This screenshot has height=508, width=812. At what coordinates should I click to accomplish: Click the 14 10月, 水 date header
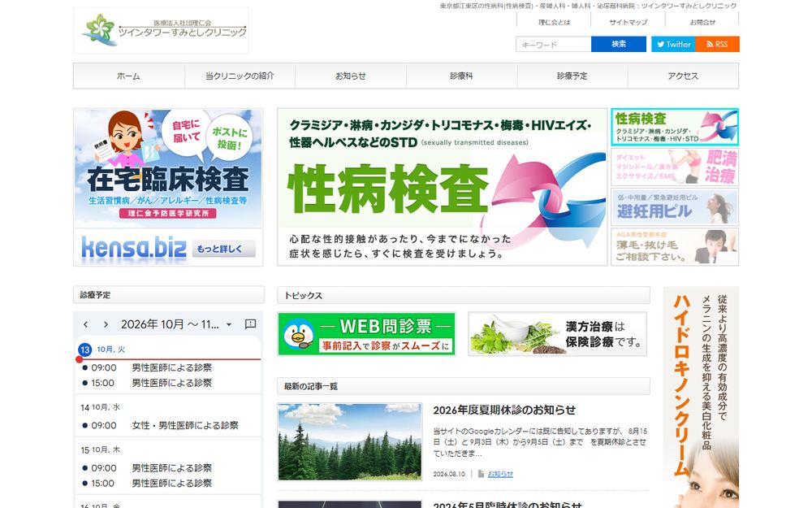point(101,407)
